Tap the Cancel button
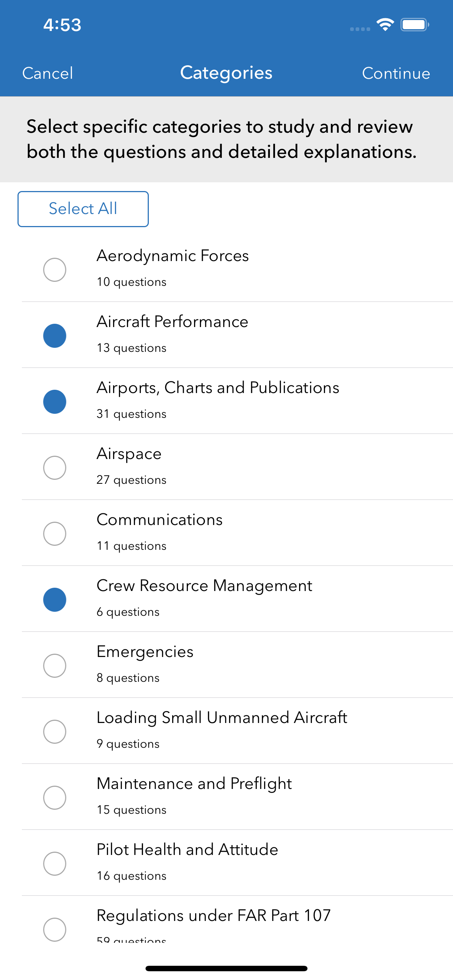Viewport: 453px width, 980px height. coord(47,73)
